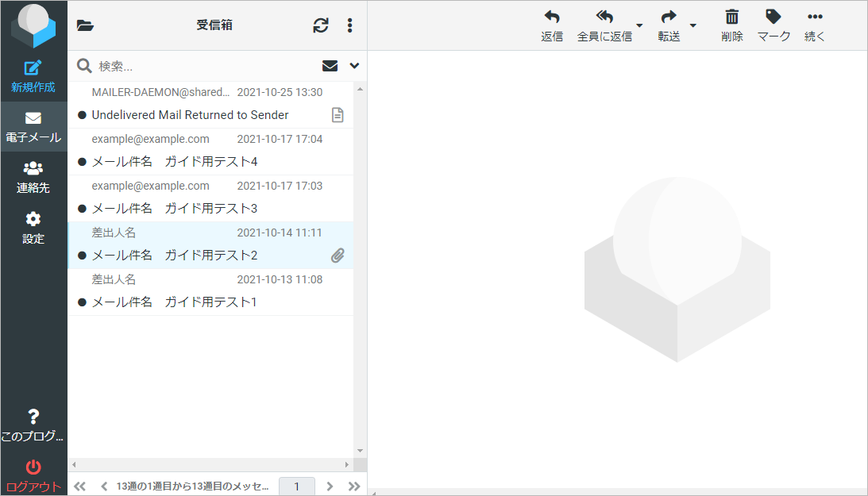
Task: Toggle the envelope unread filter in search
Action: click(330, 66)
